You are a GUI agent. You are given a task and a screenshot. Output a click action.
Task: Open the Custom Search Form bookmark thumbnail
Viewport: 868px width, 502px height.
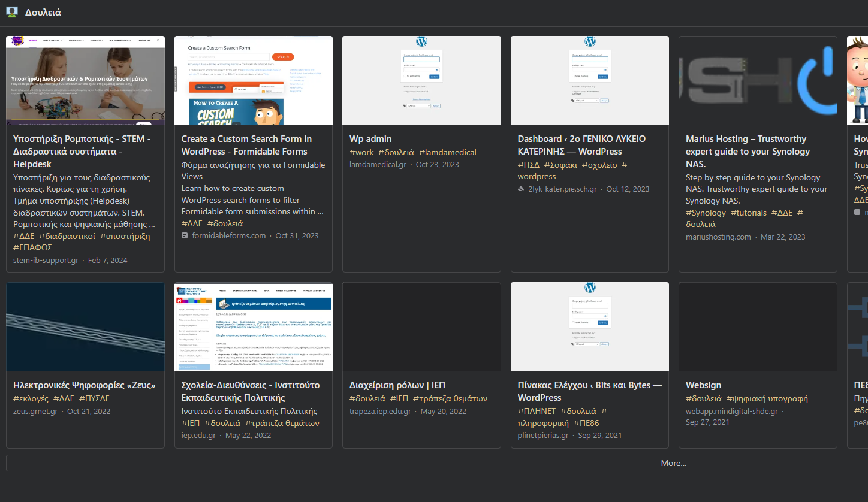point(254,80)
